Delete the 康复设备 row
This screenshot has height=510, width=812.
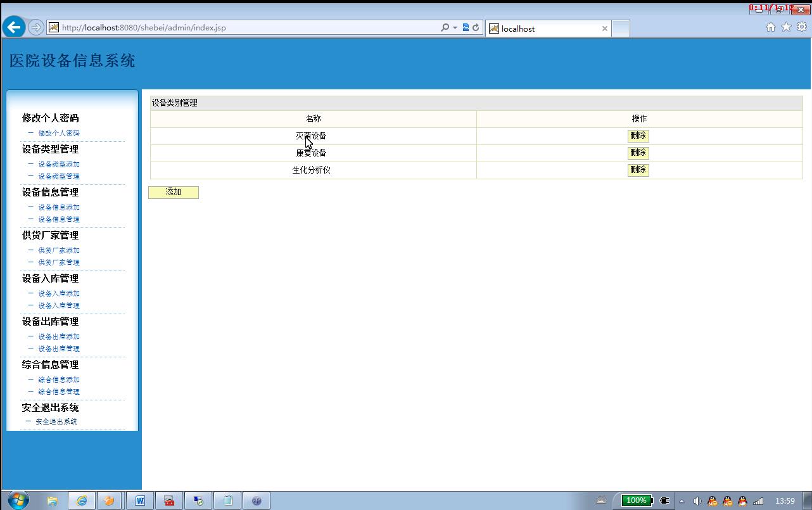tap(638, 153)
